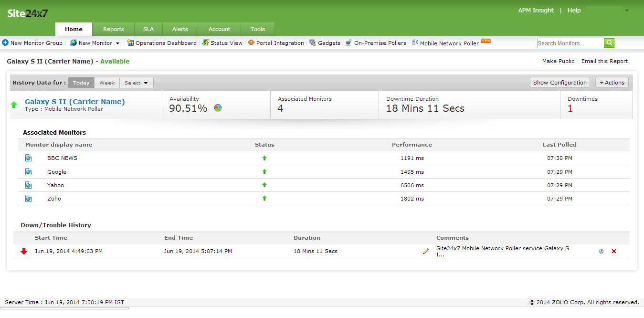Image resolution: width=644 pixels, height=318 pixels.
Task: Open the Yahoo monitor name
Action: [55, 185]
